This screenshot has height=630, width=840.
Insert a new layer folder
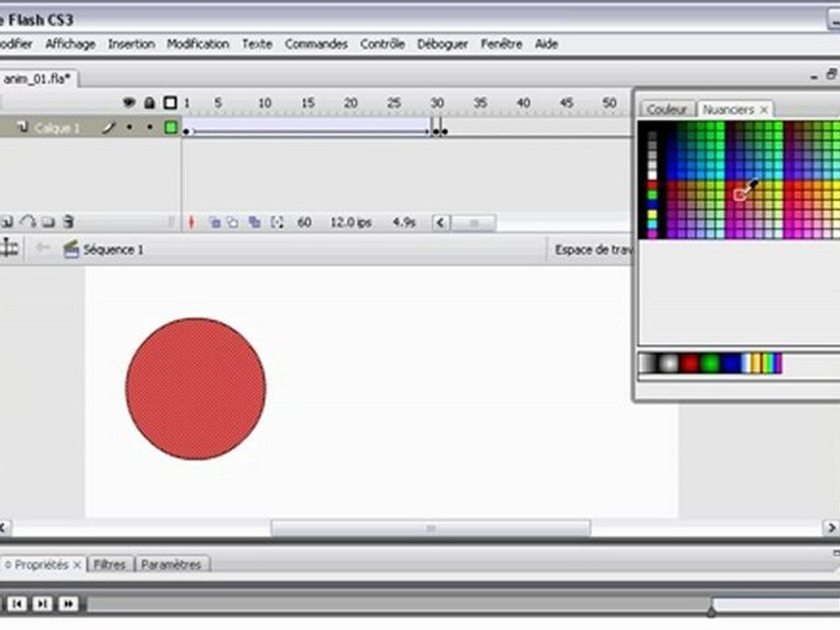(48, 221)
